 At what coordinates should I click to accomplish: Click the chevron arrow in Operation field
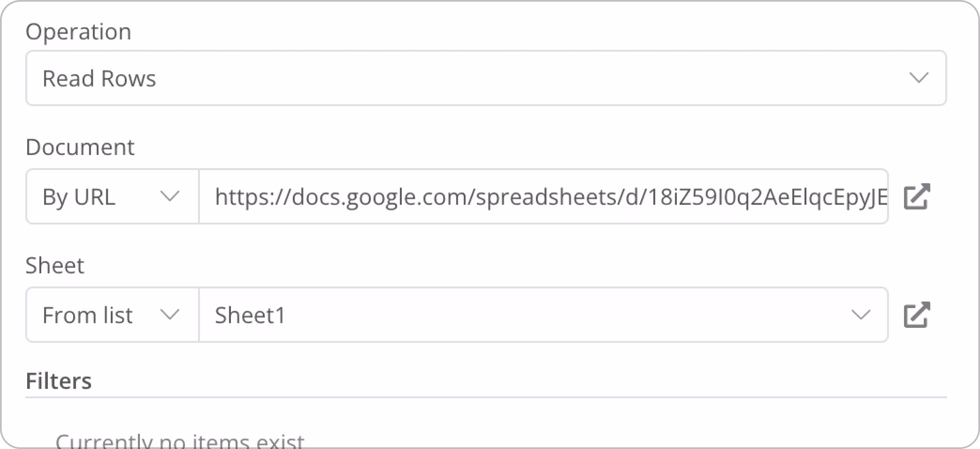coord(919,78)
